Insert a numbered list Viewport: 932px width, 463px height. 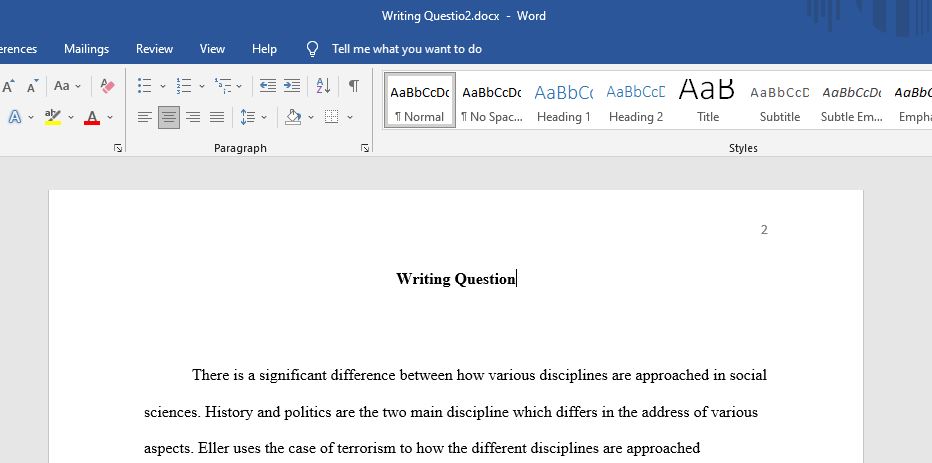[x=184, y=86]
